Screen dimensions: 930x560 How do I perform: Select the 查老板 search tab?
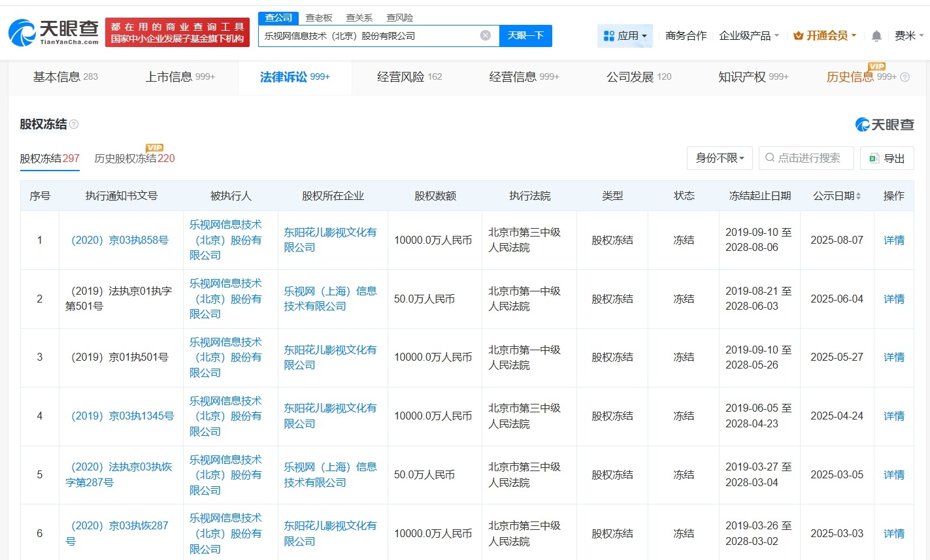click(319, 17)
